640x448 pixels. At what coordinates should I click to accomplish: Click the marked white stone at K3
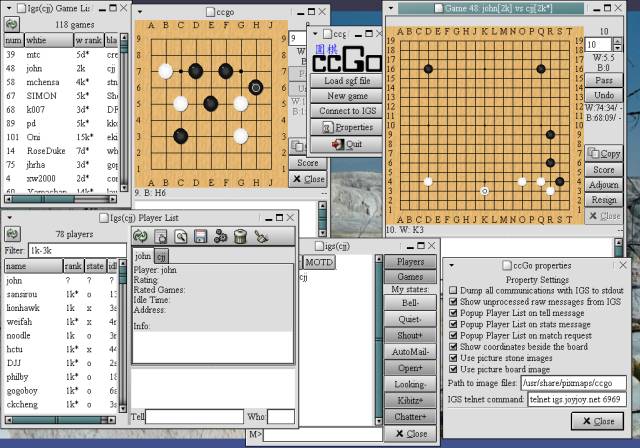tap(484, 191)
